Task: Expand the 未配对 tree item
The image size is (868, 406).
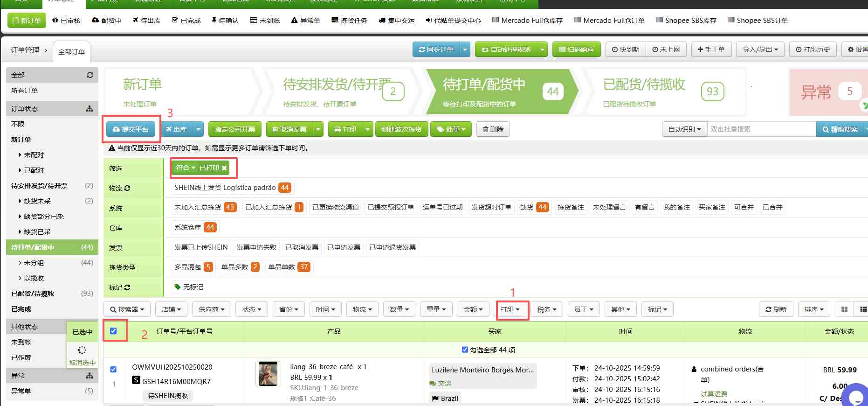Action: point(31,155)
